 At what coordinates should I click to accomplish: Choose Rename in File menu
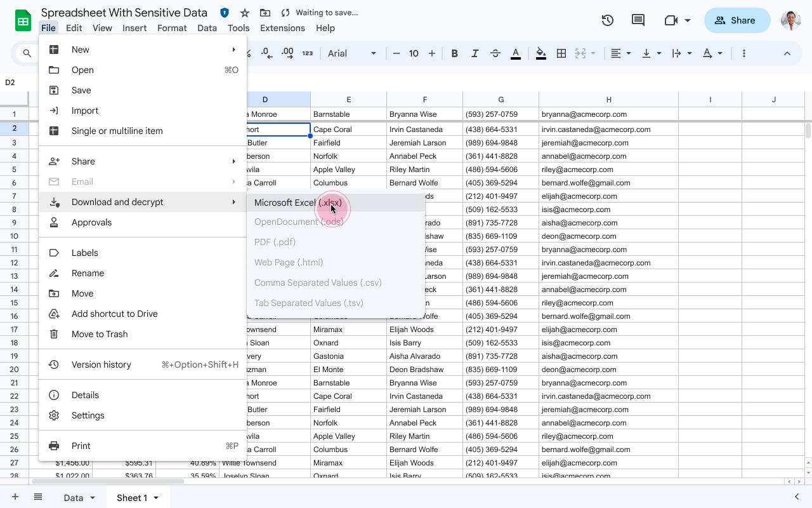143,273
